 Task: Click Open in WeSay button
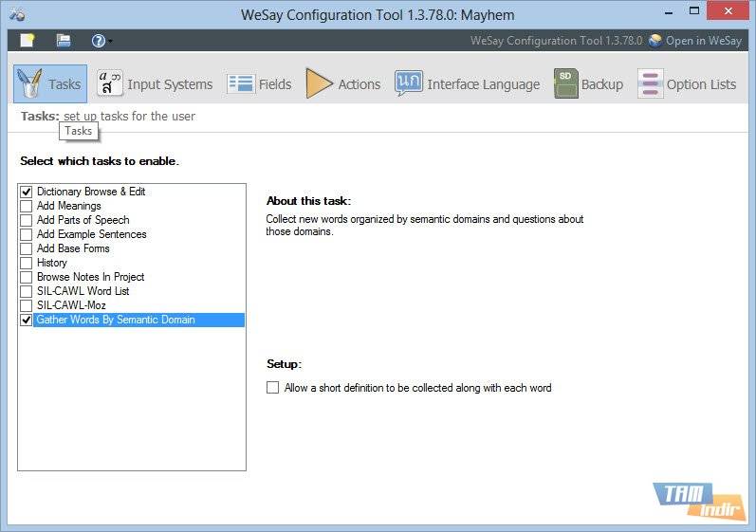tap(695, 41)
